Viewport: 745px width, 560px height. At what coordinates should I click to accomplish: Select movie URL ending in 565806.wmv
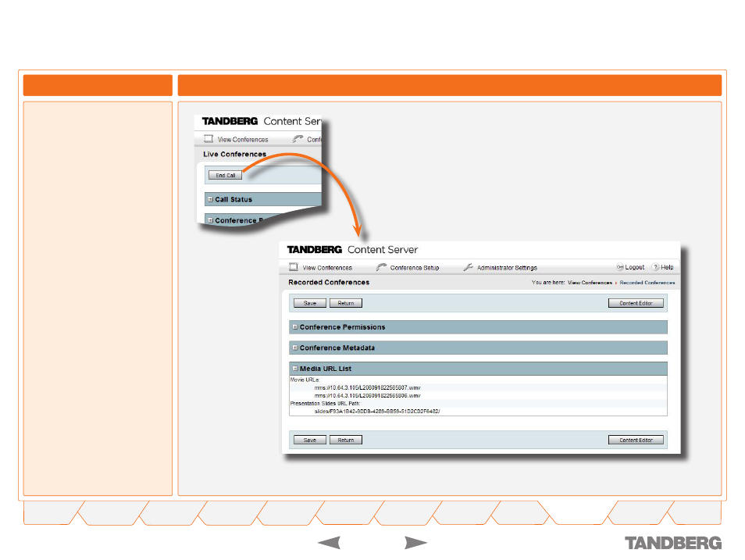tap(367, 395)
